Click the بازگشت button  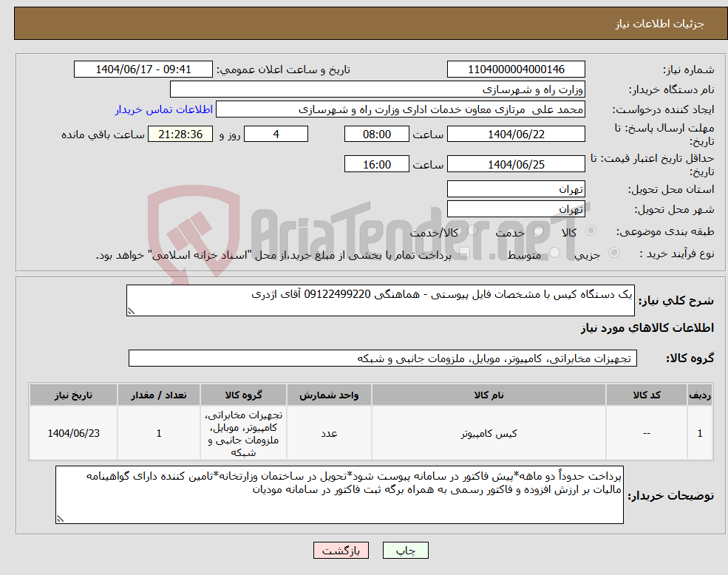341,550
